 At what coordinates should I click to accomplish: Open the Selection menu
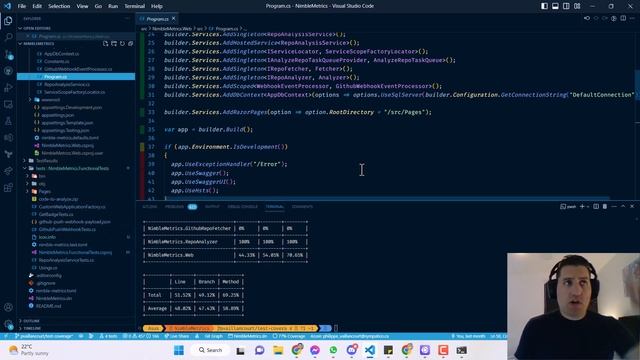(59, 6)
